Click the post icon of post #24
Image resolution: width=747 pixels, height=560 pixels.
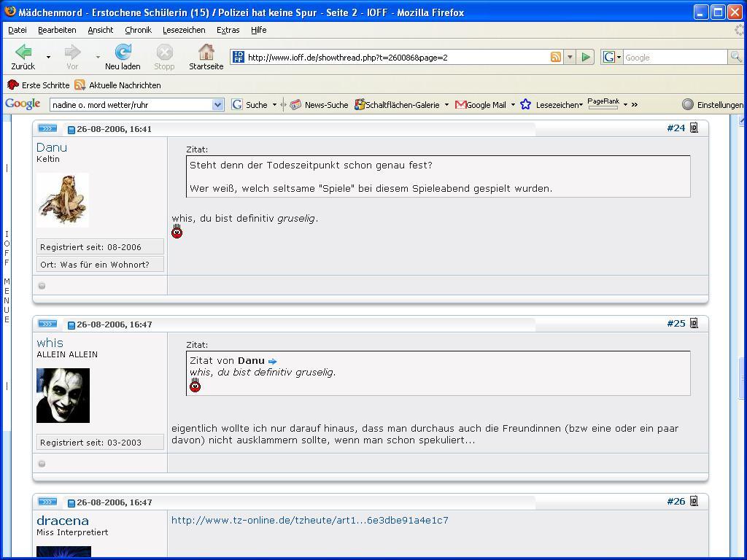(x=71, y=130)
